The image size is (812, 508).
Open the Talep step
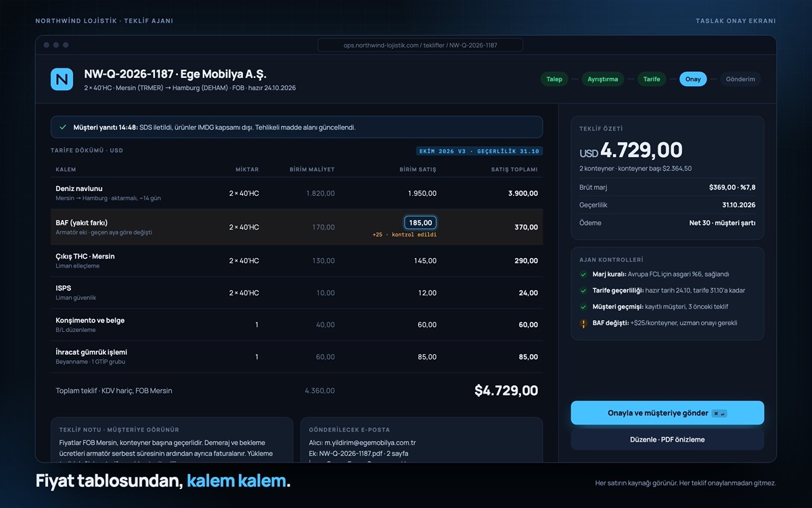[x=554, y=79]
